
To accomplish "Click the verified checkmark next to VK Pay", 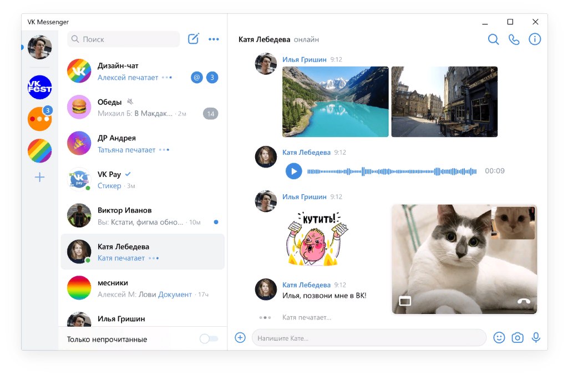I will tap(128, 174).
